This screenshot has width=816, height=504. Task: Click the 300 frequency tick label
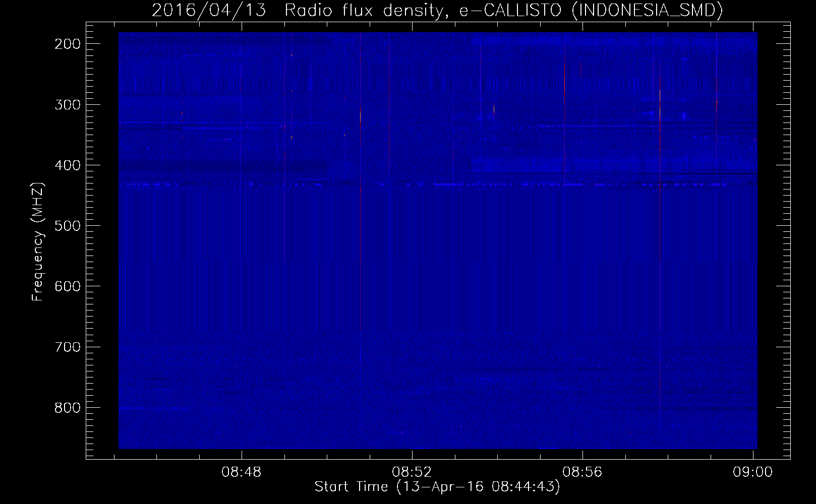click(67, 105)
